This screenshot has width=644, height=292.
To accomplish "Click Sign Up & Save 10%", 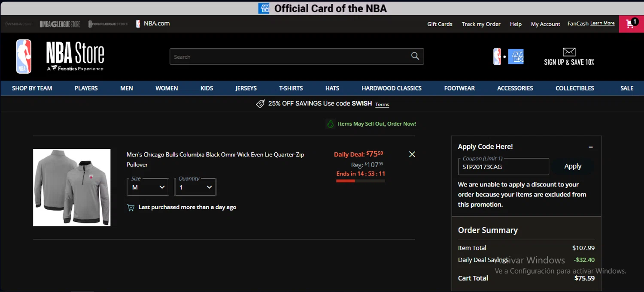I will (569, 62).
